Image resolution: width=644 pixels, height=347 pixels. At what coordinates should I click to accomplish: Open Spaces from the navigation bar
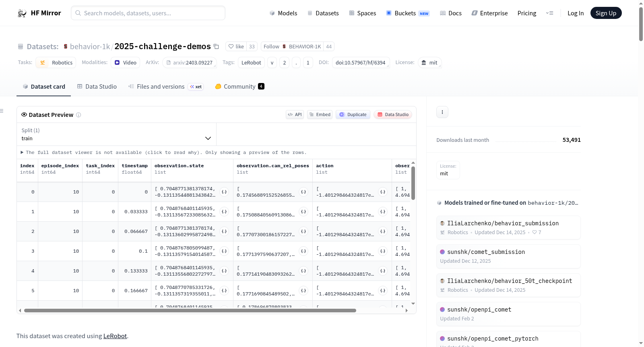[x=362, y=13]
